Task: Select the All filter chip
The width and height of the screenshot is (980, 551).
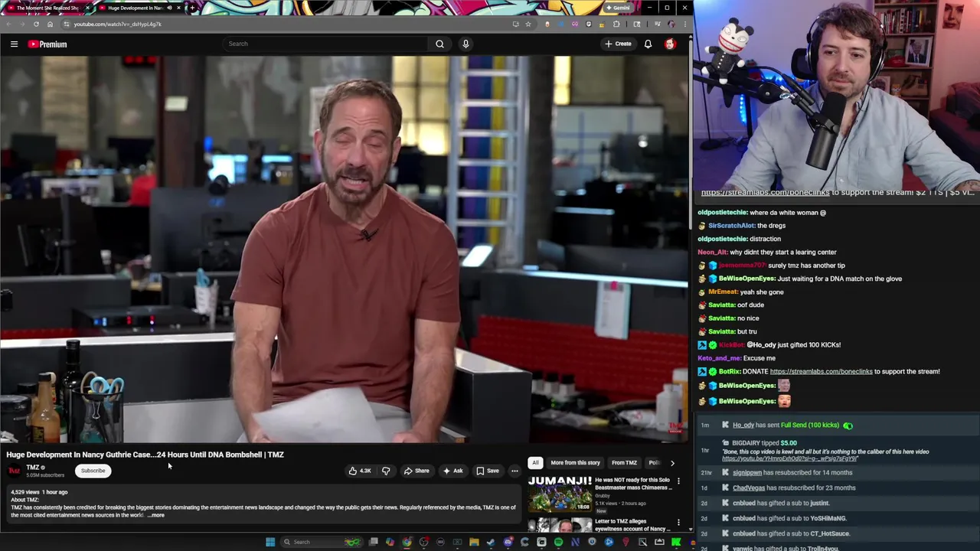Action: pos(535,462)
